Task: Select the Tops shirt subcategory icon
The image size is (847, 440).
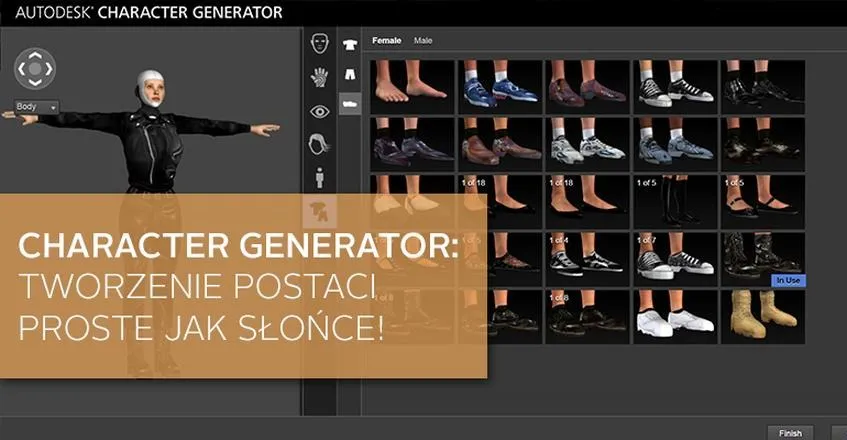Action: (350, 45)
